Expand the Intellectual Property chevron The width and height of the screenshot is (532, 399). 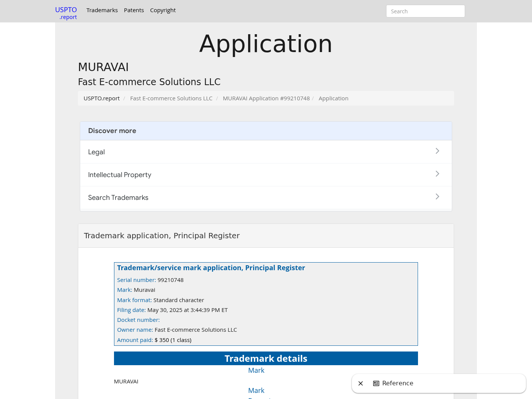[437, 174]
